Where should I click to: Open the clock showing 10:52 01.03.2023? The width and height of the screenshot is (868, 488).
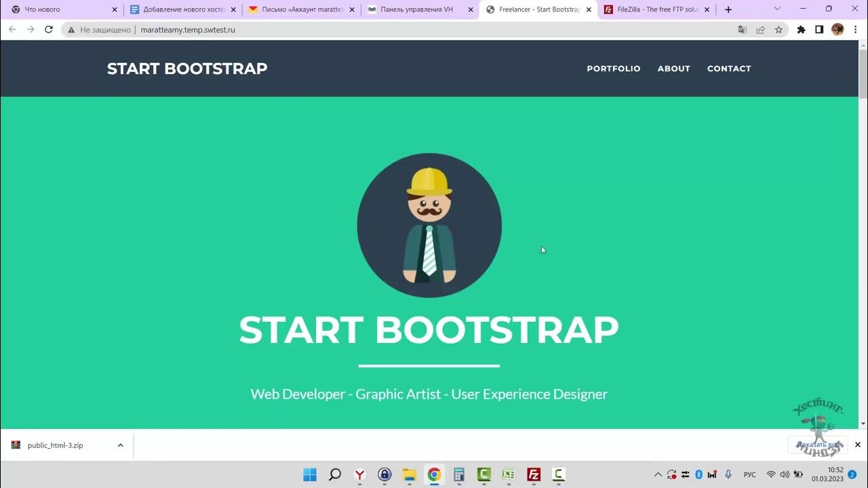(x=827, y=474)
